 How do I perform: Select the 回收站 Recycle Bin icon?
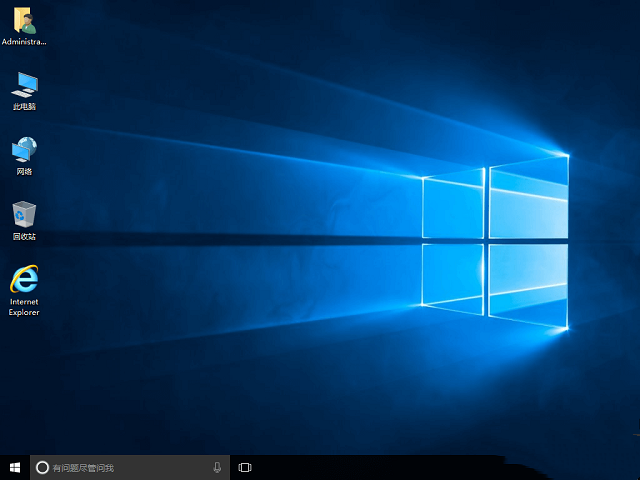click(x=24, y=214)
